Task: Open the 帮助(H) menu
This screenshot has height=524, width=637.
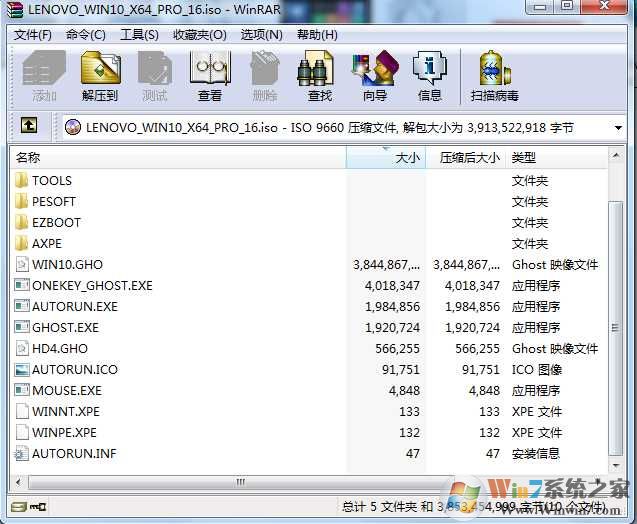Action: 317,35
